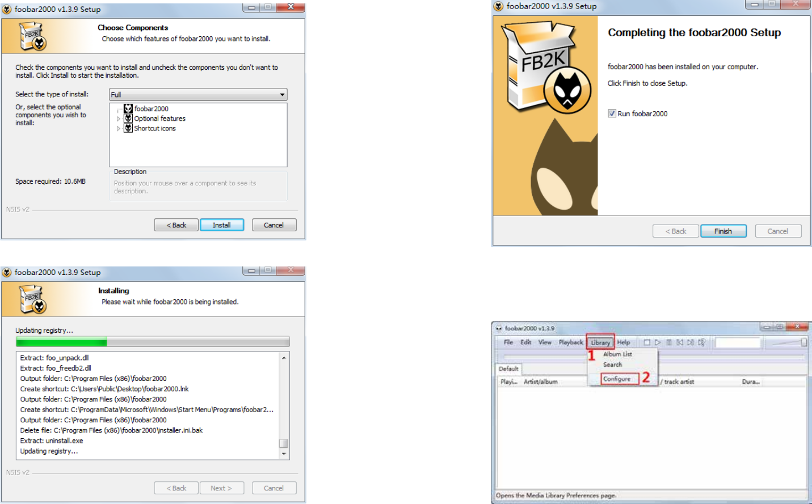Screen dimensions: 812x504
Task: Select log line creating Start Menu shortcut
Action: coord(147,409)
